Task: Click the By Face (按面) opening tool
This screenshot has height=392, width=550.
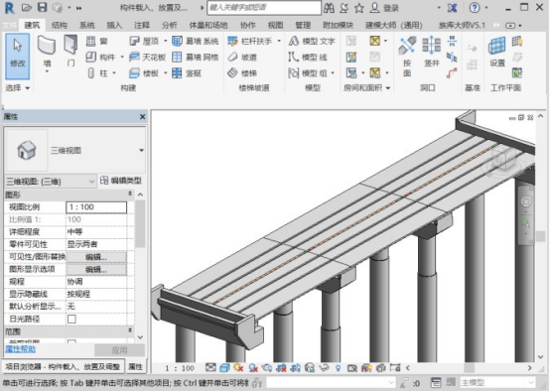Action: (407, 57)
